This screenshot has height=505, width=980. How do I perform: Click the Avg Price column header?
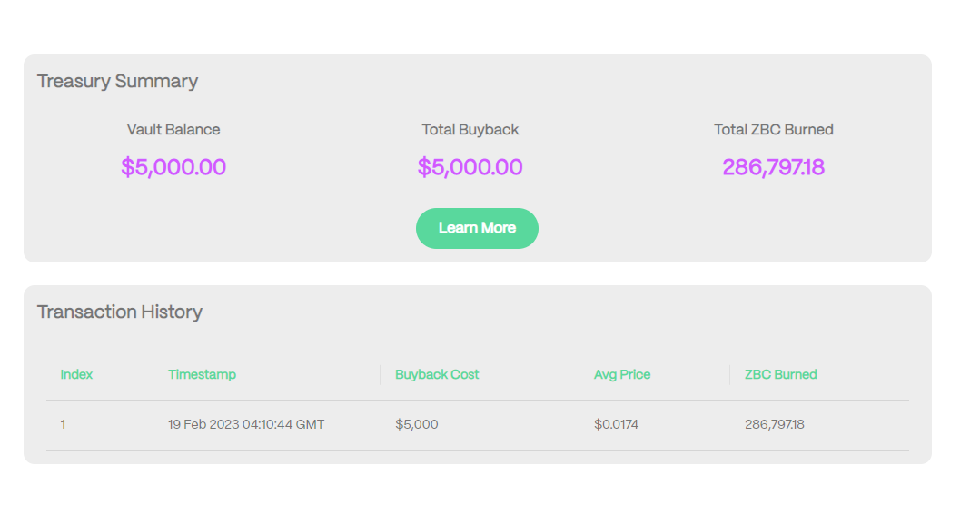click(622, 374)
